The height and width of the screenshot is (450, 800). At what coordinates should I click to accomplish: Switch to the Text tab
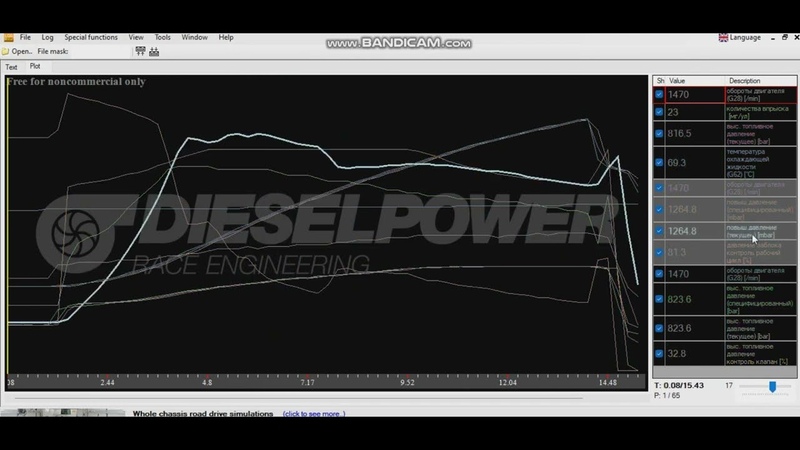pyautogui.click(x=11, y=67)
